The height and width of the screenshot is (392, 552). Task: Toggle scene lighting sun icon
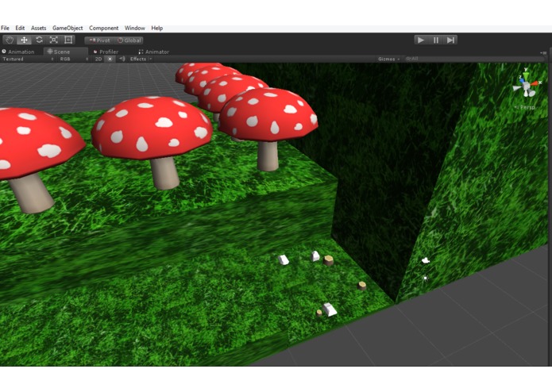click(x=110, y=59)
